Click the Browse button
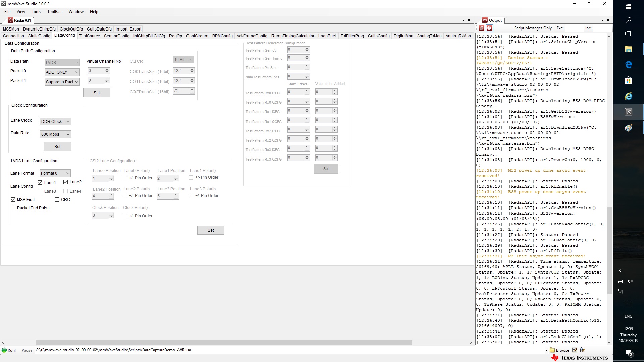This screenshot has width=644, height=362. [559, 350]
